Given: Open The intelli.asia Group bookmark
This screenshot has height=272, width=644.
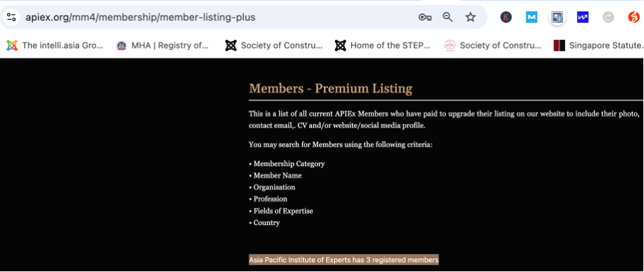Looking at the screenshot, I should (x=55, y=46).
